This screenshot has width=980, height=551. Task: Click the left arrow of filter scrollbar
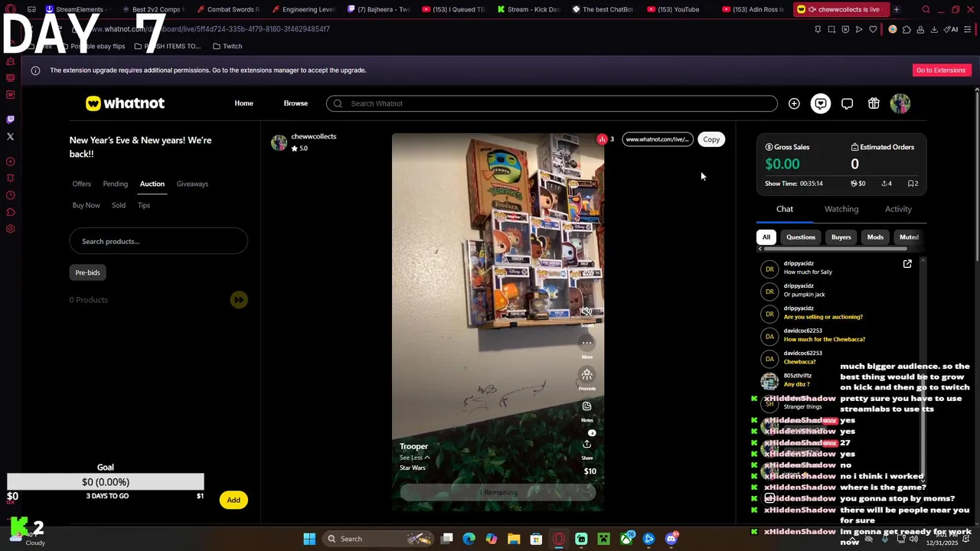coord(759,249)
